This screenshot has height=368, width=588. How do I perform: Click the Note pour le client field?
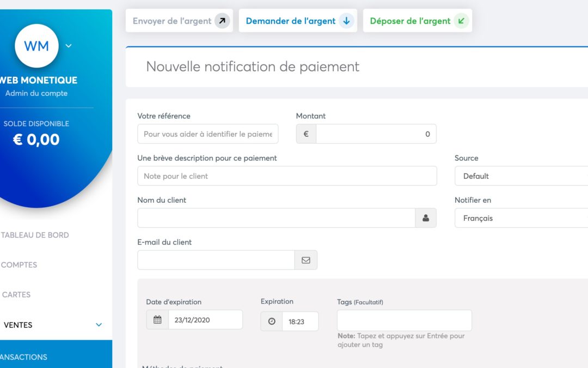tap(287, 176)
